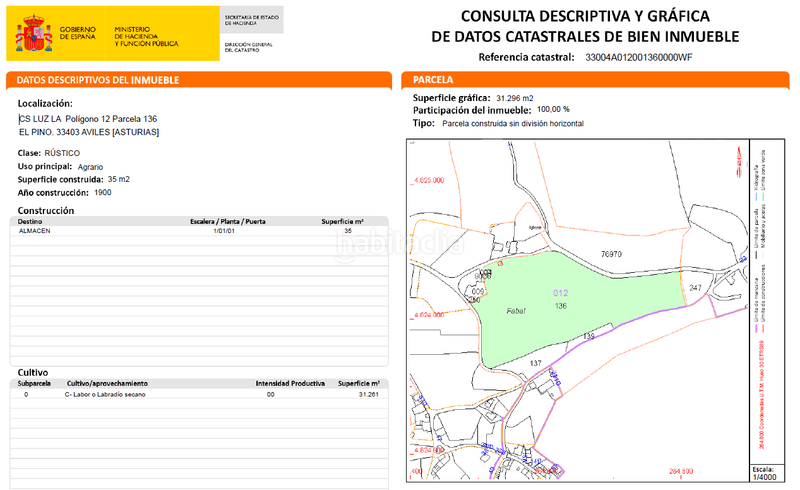Click the green parcel 136 on map
Image resolution: width=800 pixels, height=490 pixels.
[560, 305]
